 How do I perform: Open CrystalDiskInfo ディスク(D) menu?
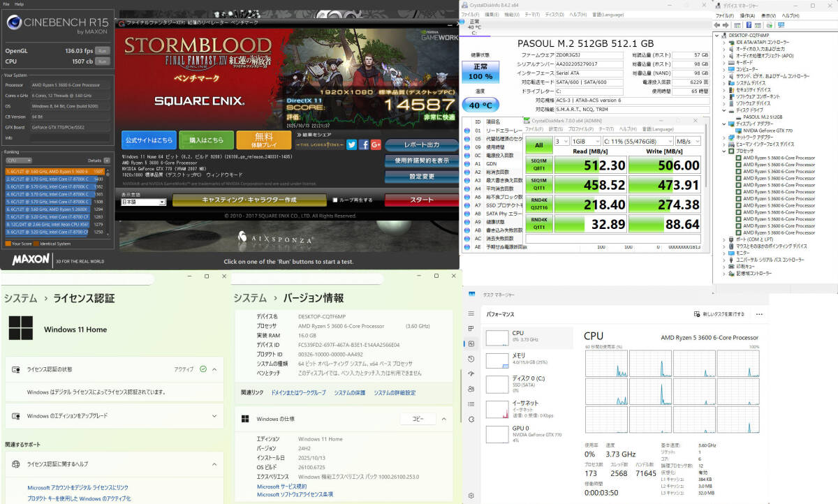(553, 14)
